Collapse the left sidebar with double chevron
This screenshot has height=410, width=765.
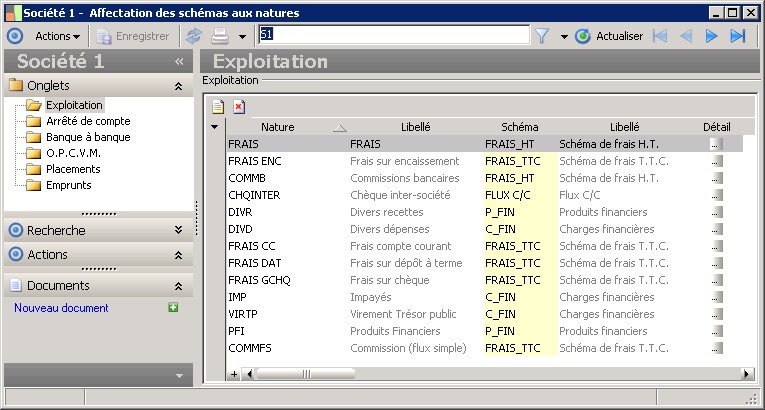179,62
